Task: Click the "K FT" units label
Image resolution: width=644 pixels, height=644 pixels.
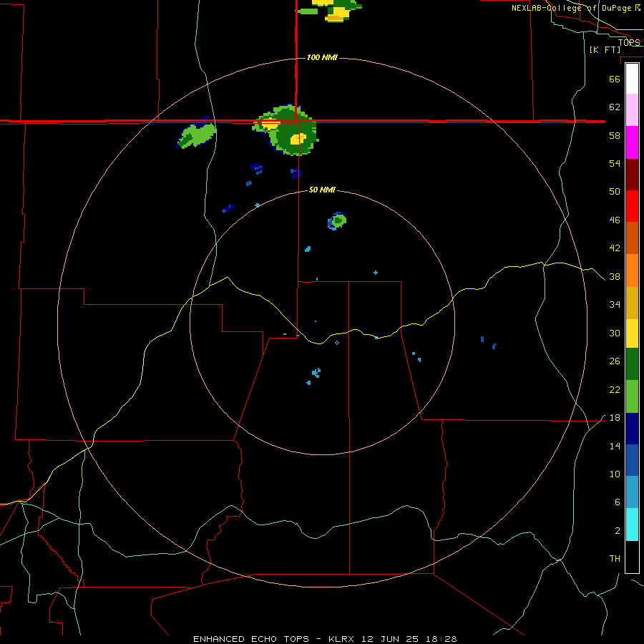Action: (x=605, y=49)
